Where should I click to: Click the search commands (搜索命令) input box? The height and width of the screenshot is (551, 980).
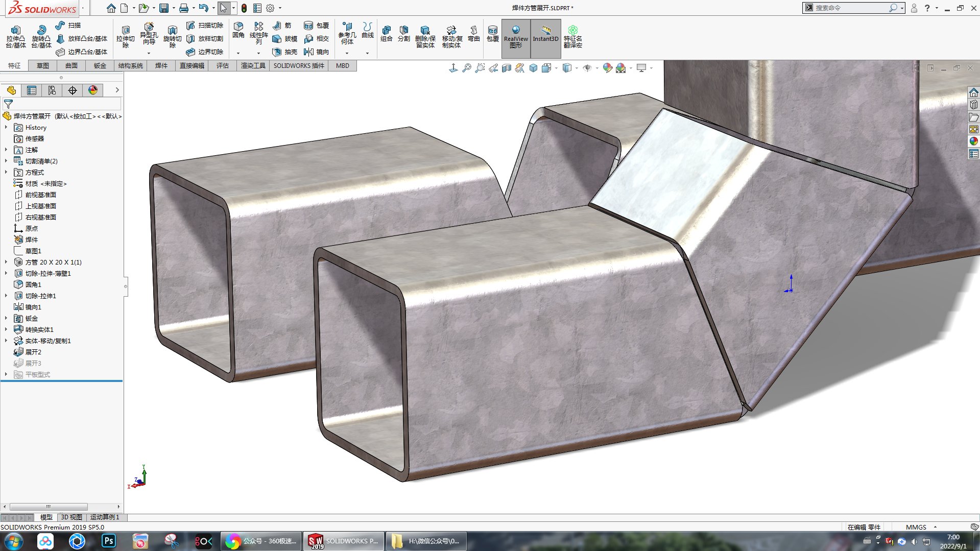coord(851,8)
